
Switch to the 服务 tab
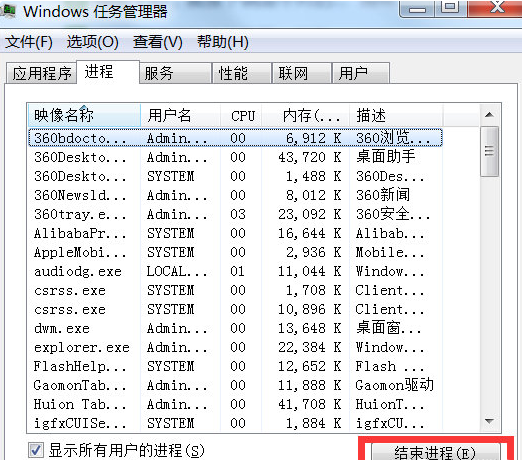tap(175, 73)
